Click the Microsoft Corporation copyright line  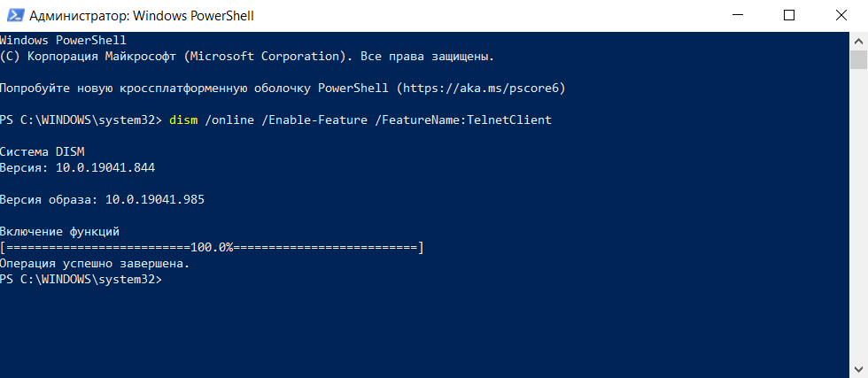[x=247, y=56]
